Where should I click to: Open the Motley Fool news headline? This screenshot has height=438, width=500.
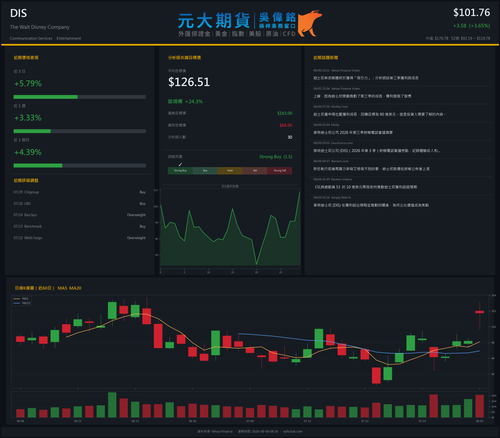pos(379,114)
